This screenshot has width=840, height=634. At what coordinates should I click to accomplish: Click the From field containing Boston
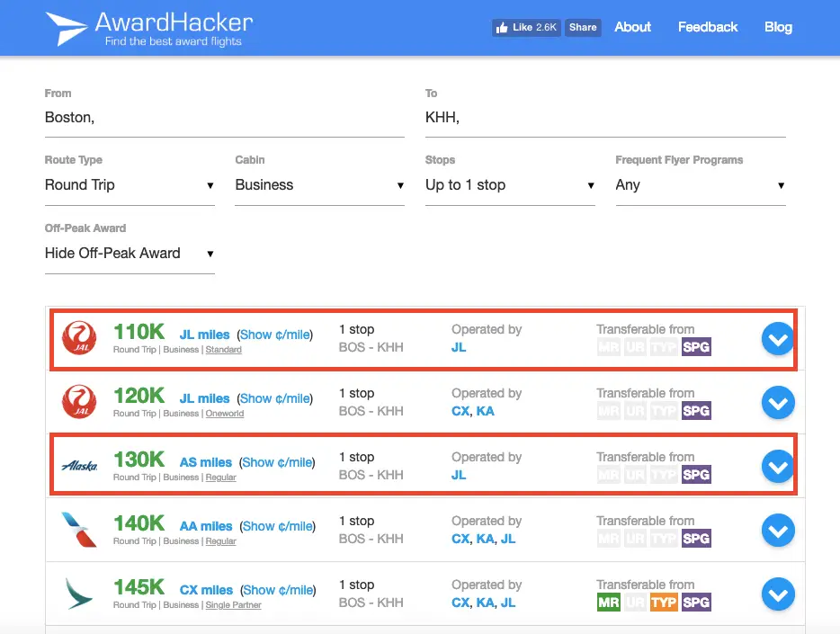pyautogui.click(x=225, y=118)
